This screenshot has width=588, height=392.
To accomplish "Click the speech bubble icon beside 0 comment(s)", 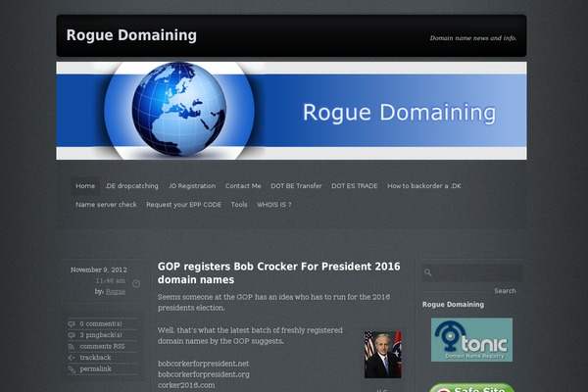I will click(72, 323).
